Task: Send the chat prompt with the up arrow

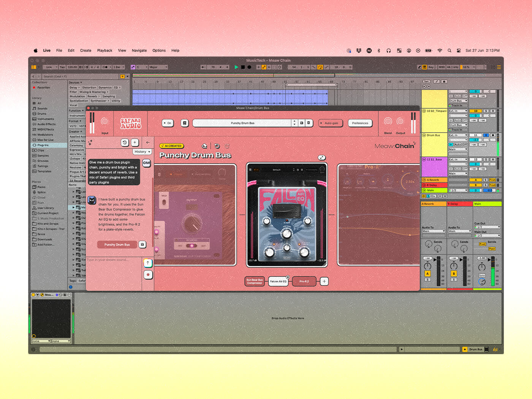Action: [x=148, y=263]
